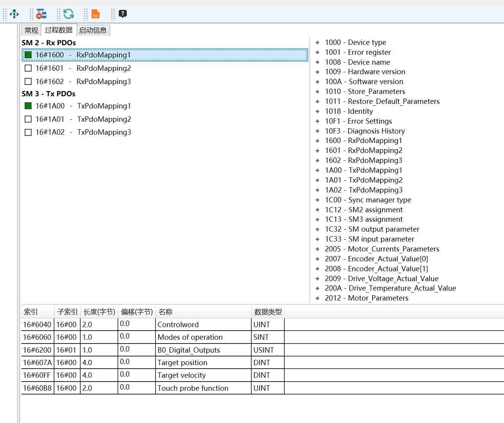This screenshot has width=504, height=423.
Task: Click the 名称 column header
Action: [x=203, y=312]
